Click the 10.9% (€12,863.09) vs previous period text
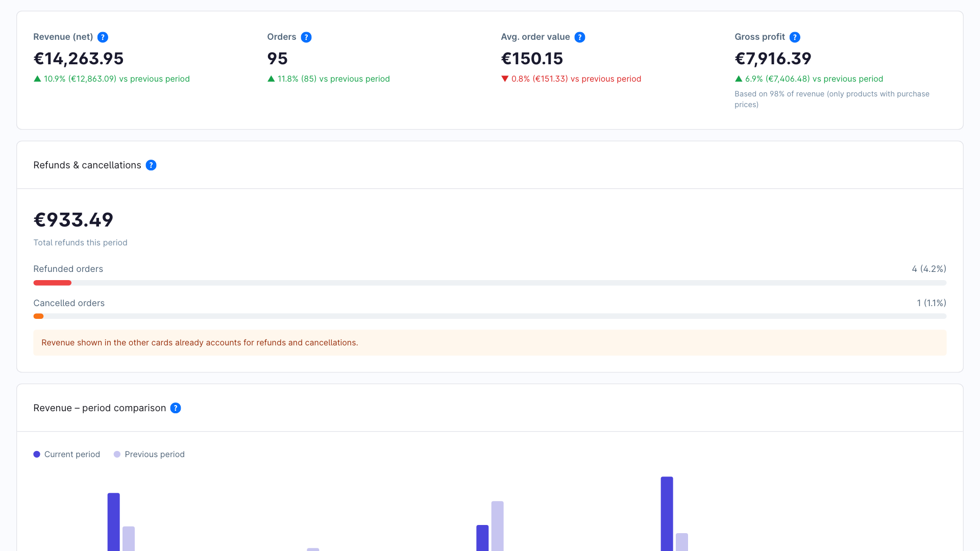This screenshot has height=551, width=980. (x=117, y=79)
